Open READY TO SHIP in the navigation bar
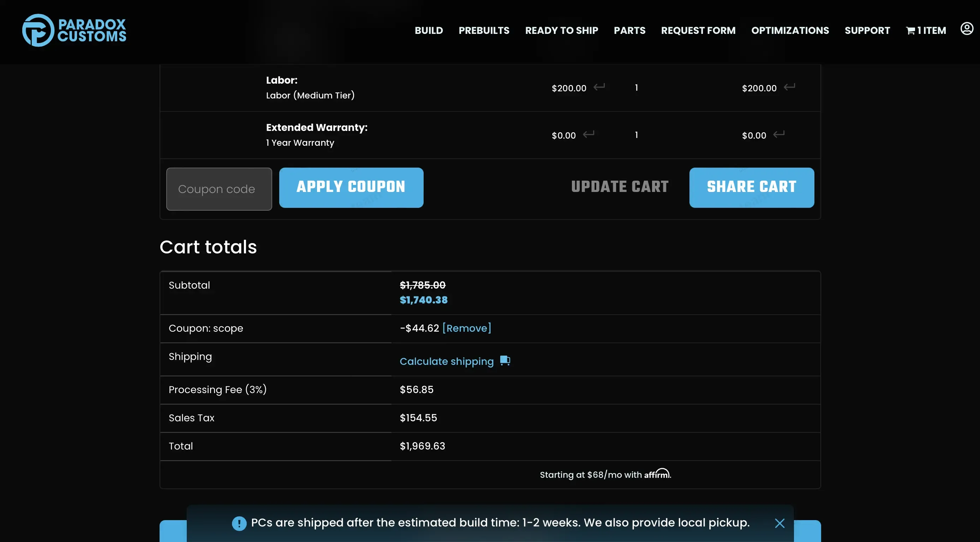Image resolution: width=980 pixels, height=542 pixels. 562,30
